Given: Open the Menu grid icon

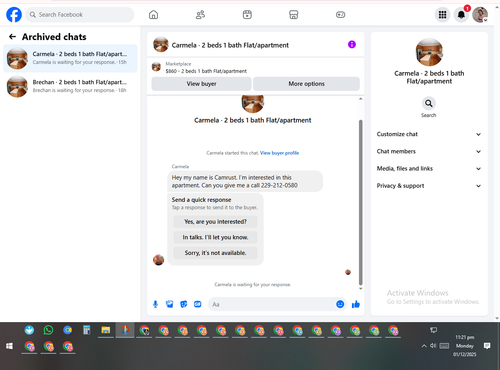Looking at the screenshot, I should tap(442, 15).
